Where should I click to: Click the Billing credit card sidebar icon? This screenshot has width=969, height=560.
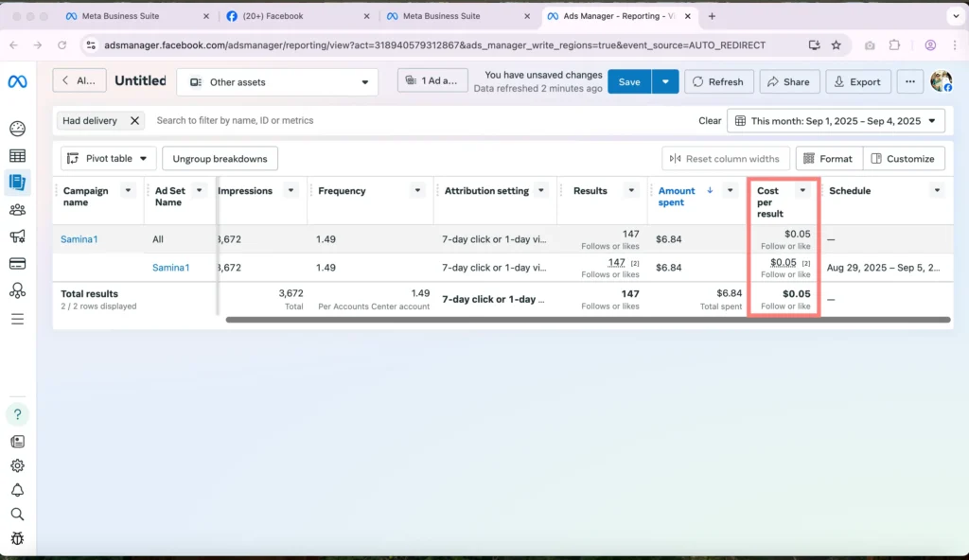point(17,264)
